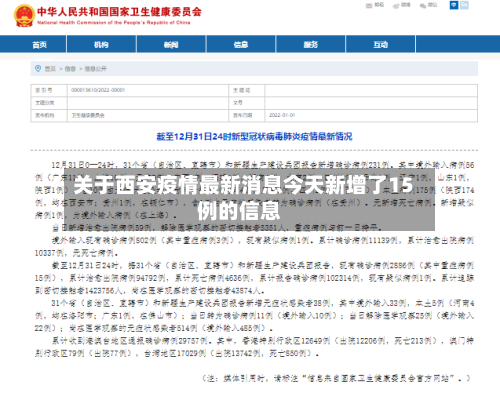Click paragraph starting 境外输入现有确诊病例
This screenshot has width=500, height=400.
pos(254,247)
